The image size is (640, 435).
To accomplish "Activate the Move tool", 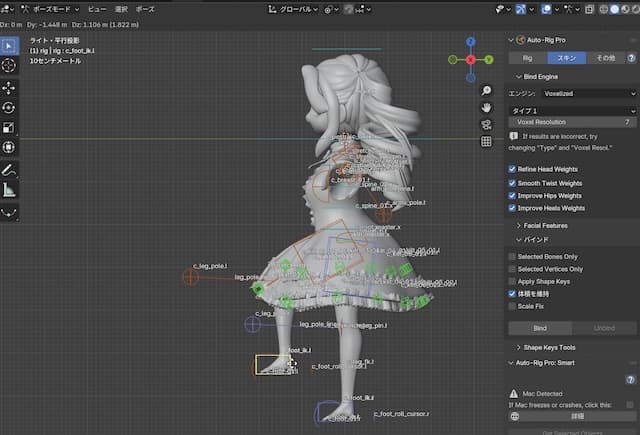I will (x=9, y=87).
